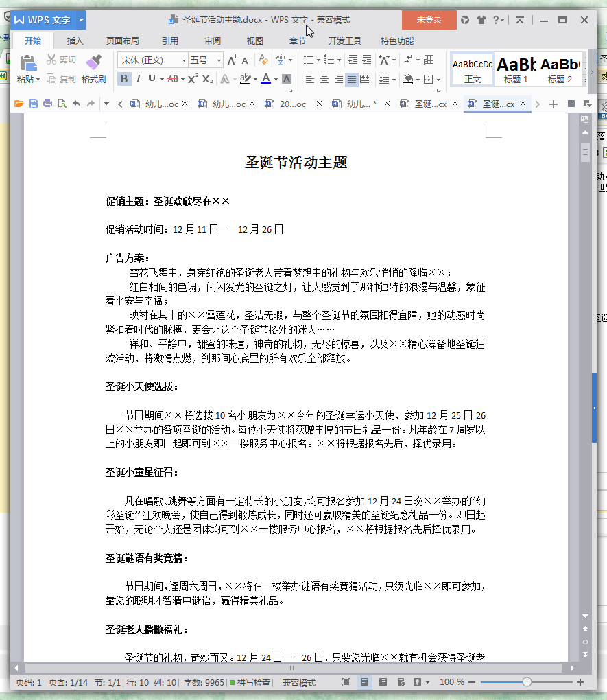Open the folder icon in the quick toolbar
The width and height of the screenshot is (607, 700).
click(19, 104)
